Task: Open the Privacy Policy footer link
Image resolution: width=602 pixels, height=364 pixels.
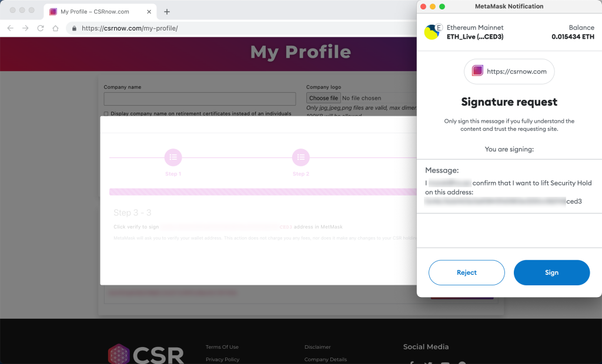Action: pyautogui.click(x=222, y=359)
